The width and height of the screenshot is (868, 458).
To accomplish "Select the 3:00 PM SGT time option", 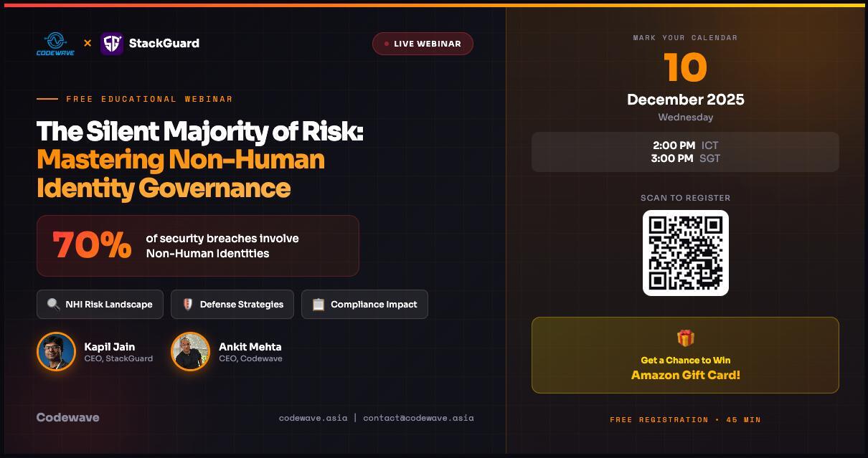I will point(685,158).
